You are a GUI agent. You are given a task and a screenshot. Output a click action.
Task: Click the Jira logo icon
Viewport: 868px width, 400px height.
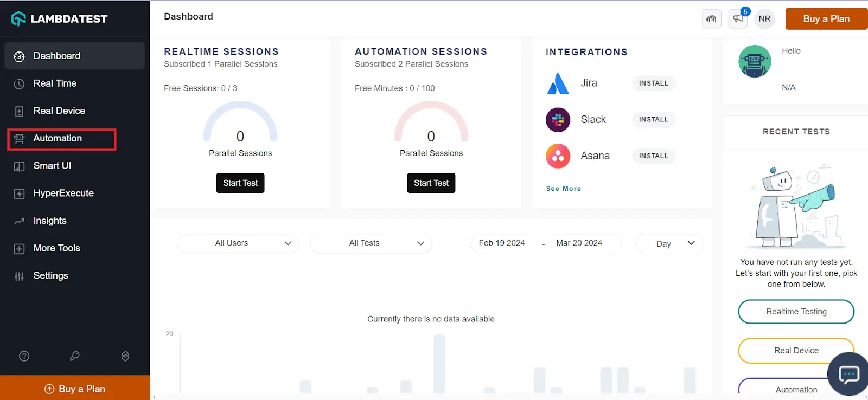click(558, 83)
